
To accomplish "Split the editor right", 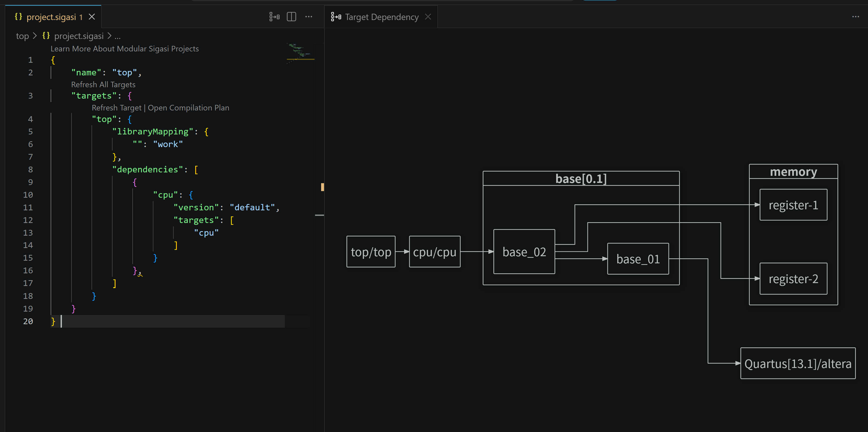I will (x=291, y=17).
